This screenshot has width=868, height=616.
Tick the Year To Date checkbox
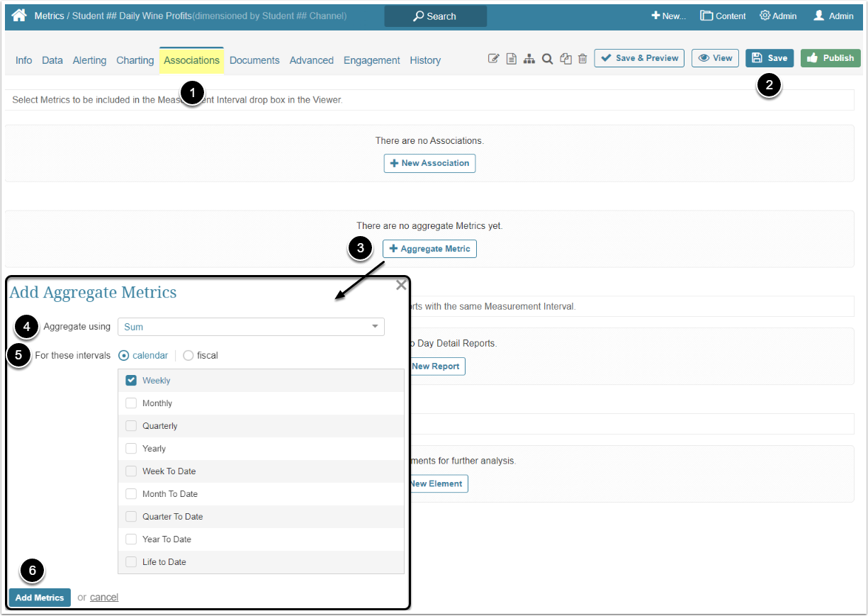[131, 539]
